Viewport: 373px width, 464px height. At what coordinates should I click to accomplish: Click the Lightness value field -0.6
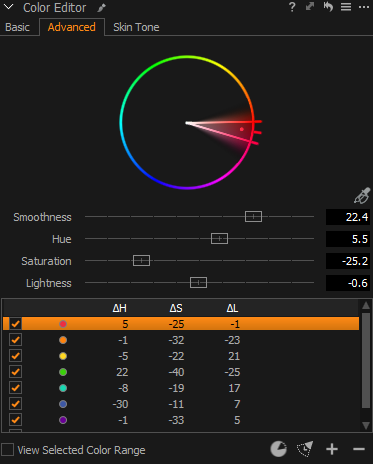point(348,283)
